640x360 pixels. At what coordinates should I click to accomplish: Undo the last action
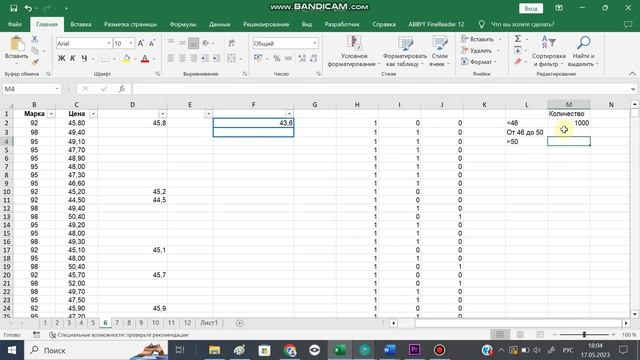tap(28, 8)
